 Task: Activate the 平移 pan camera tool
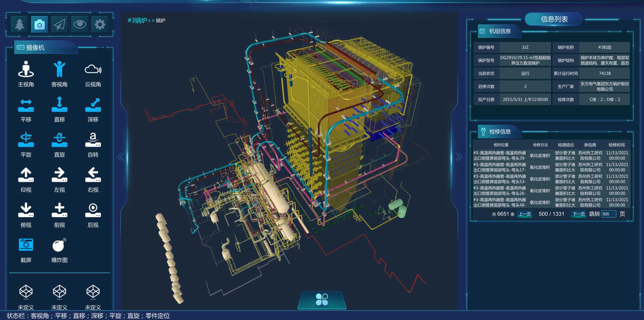(26, 105)
